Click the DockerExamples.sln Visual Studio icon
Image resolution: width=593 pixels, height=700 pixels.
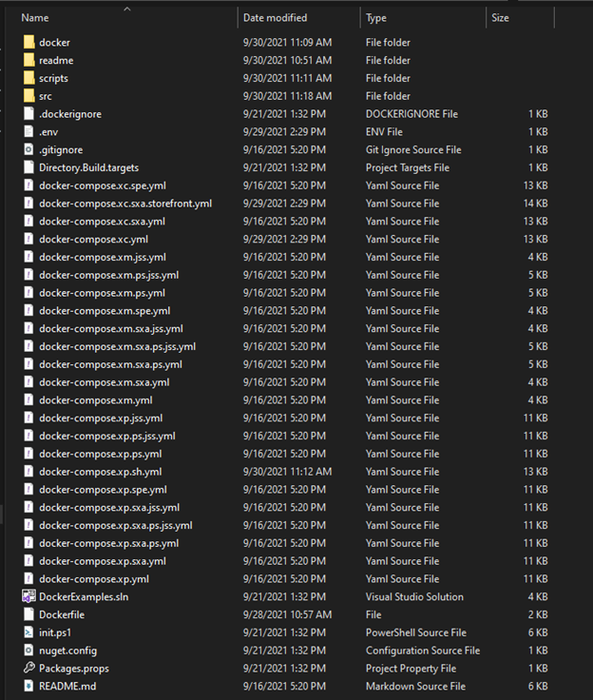point(29,596)
